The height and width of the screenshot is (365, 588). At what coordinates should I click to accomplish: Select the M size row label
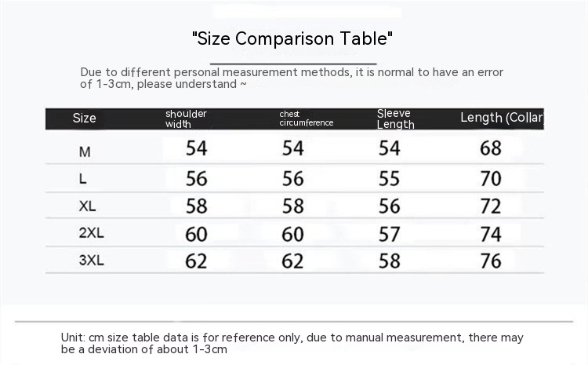coord(85,149)
